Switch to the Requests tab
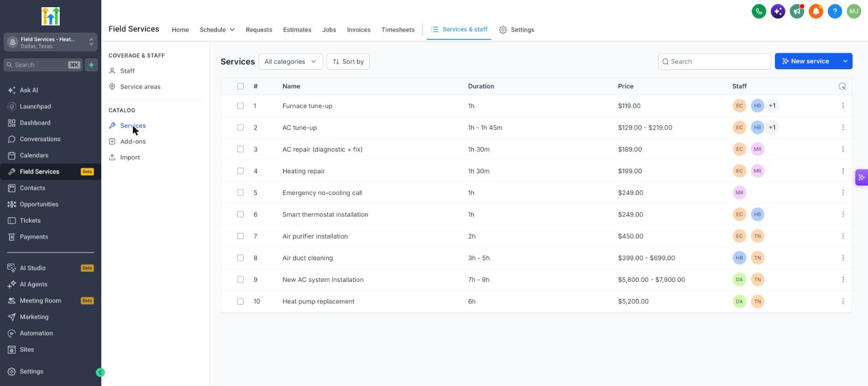Screen dimensions: 868x386 pyautogui.click(x=259, y=30)
